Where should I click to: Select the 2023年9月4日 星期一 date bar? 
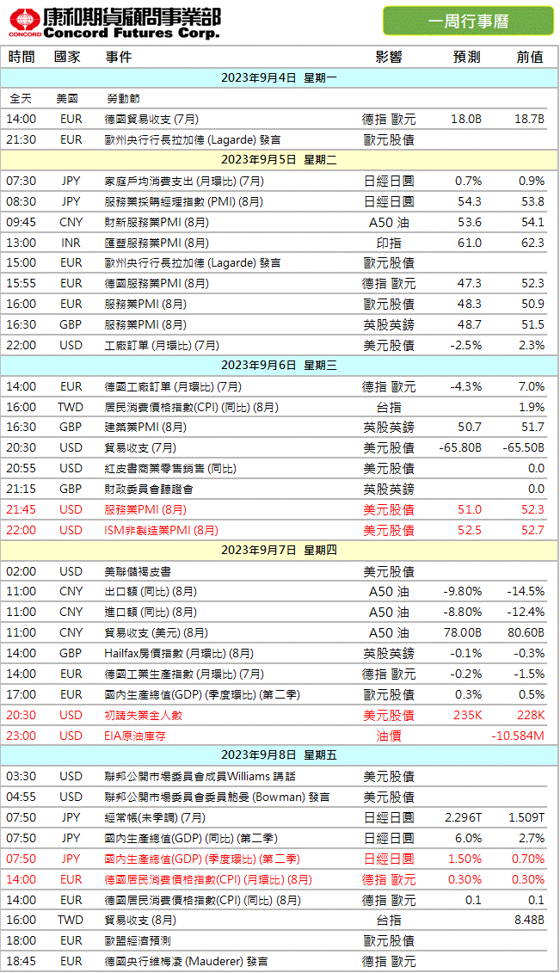280,77
